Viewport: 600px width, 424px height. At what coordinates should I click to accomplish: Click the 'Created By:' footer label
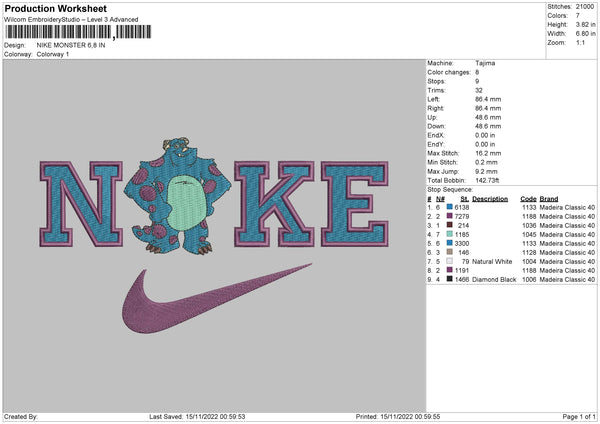(21, 416)
